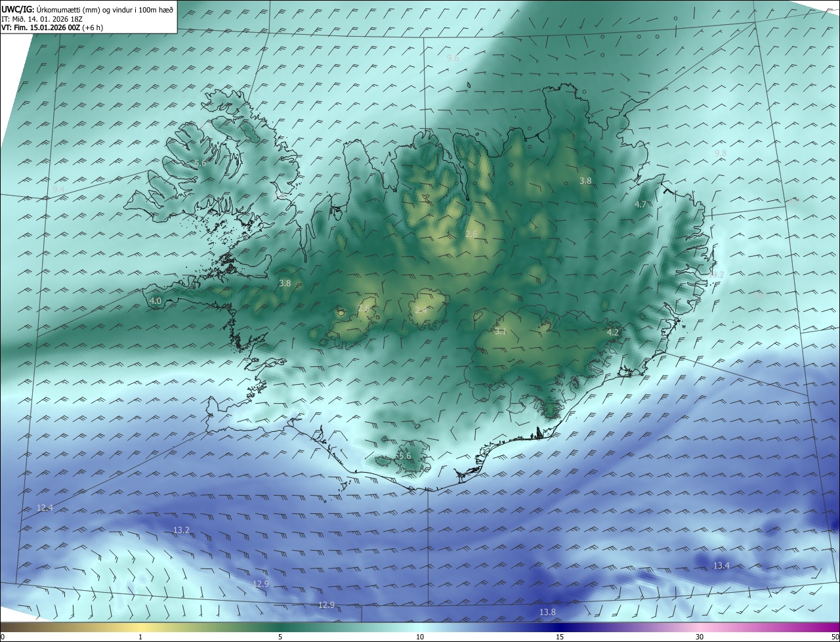Click the '0' tick on the color scale
The width and height of the screenshot is (840, 642).
3,637
